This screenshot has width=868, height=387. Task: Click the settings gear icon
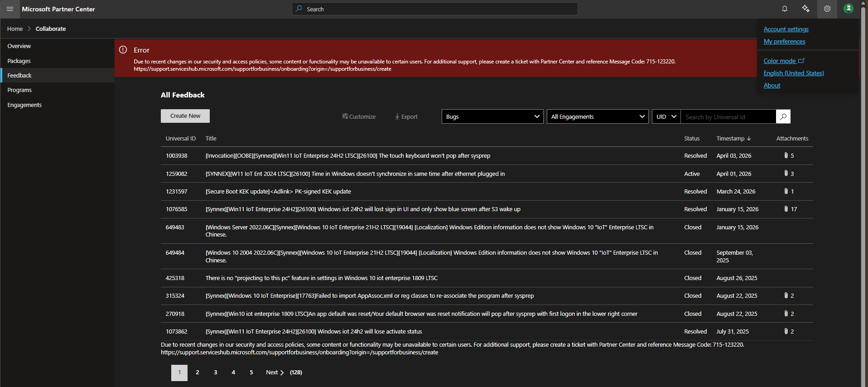(x=827, y=9)
